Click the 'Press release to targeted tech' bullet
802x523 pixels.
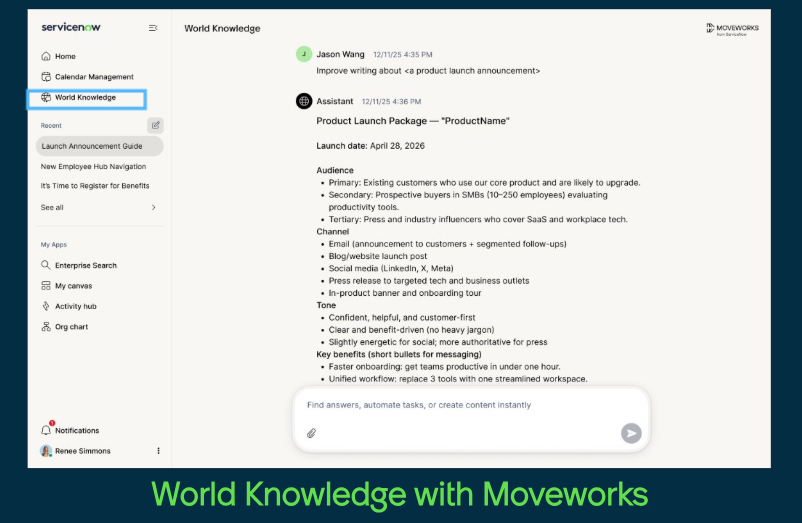[429, 281]
